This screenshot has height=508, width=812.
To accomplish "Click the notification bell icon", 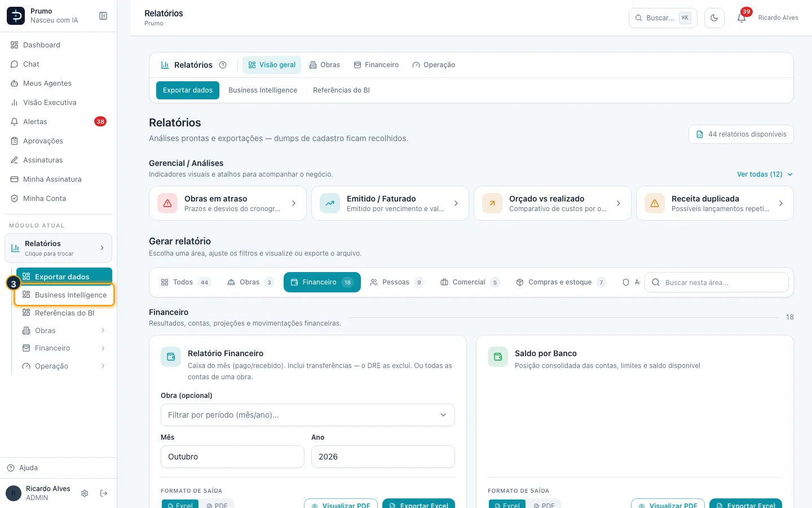I will pos(742,18).
